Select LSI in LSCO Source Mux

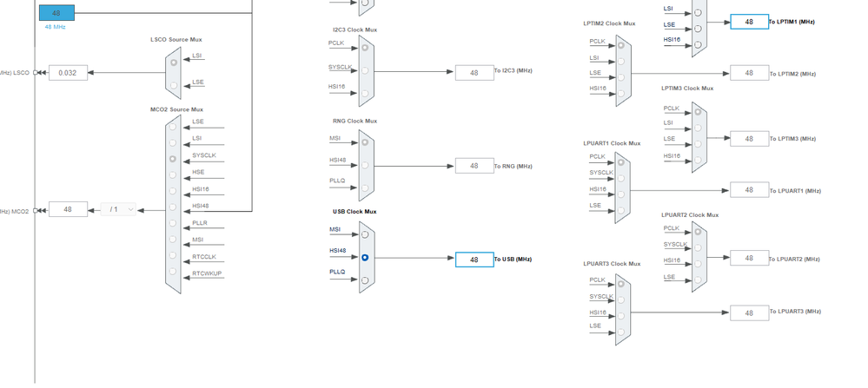click(x=174, y=62)
